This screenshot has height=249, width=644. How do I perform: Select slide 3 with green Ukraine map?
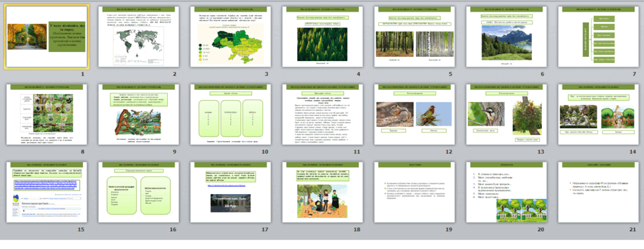(x=231, y=36)
